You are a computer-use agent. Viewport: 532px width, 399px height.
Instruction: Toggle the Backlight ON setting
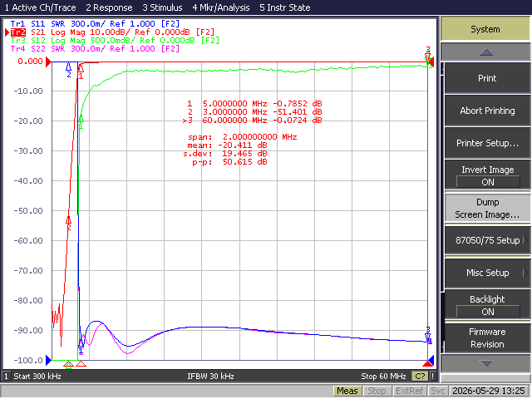point(487,305)
